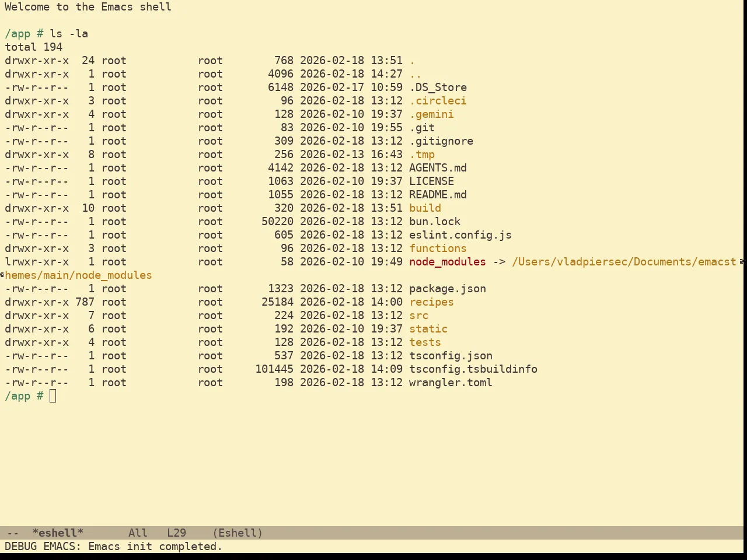
Task: Select the tsconfig.tsbuildinfo file name
Action: click(x=473, y=369)
